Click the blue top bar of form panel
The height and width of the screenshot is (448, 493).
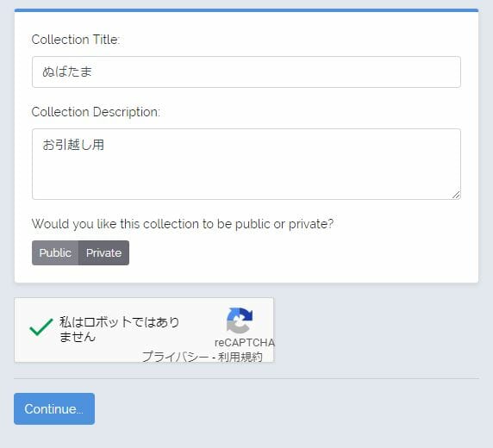tap(246, 10)
